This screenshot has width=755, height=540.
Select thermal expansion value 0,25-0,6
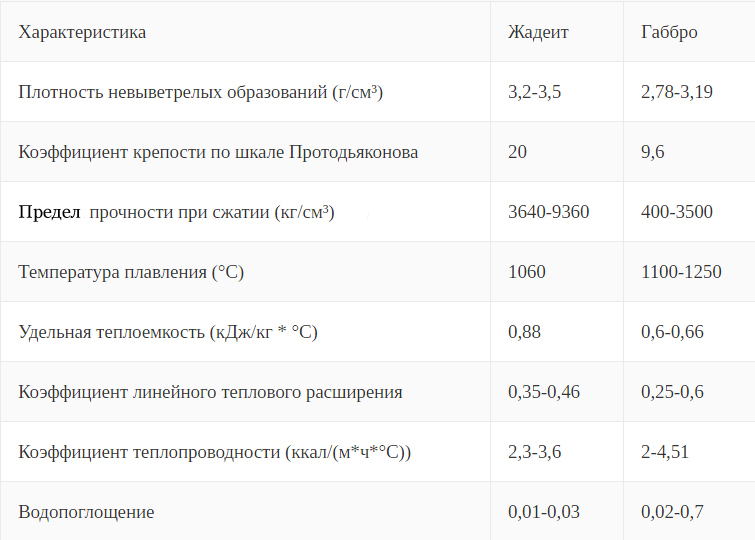[672, 392]
